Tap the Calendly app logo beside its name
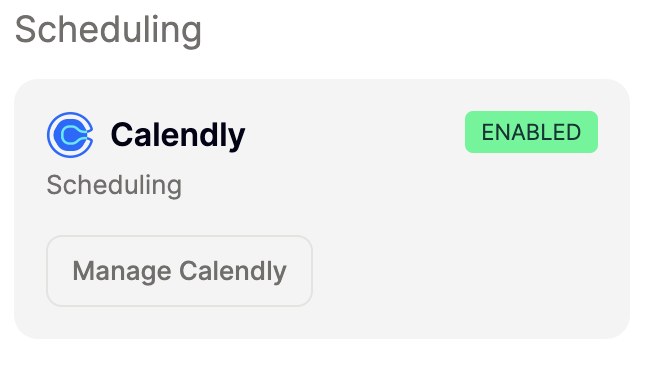Image resolution: width=670 pixels, height=372 pixels. (x=70, y=135)
